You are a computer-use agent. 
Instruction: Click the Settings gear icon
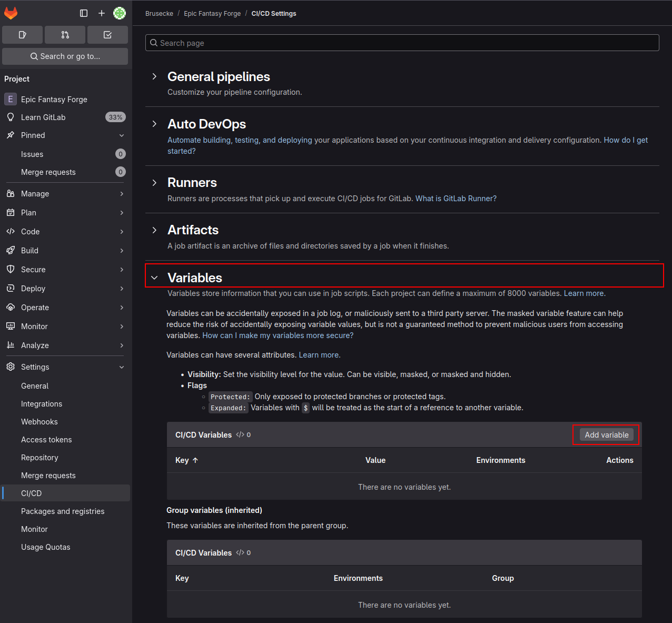click(11, 367)
